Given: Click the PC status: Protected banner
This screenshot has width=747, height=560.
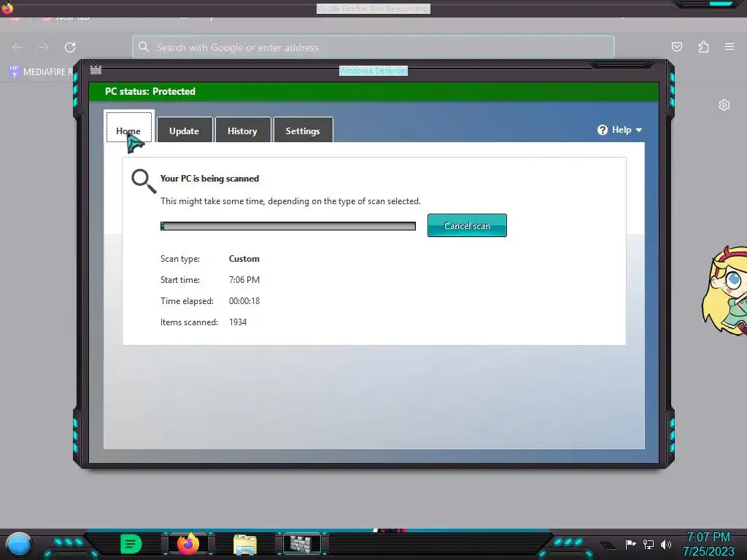Looking at the screenshot, I should click(x=373, y=91).
